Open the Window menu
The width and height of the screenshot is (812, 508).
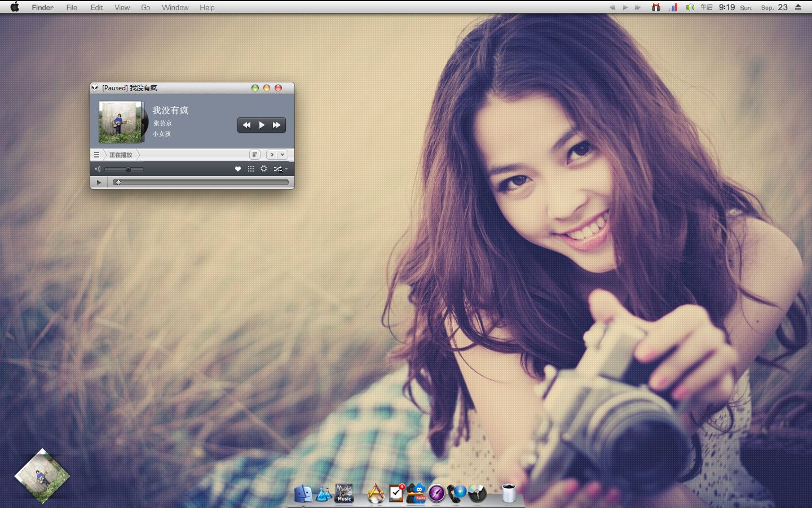pyautogui.click(x=175, y=7)
